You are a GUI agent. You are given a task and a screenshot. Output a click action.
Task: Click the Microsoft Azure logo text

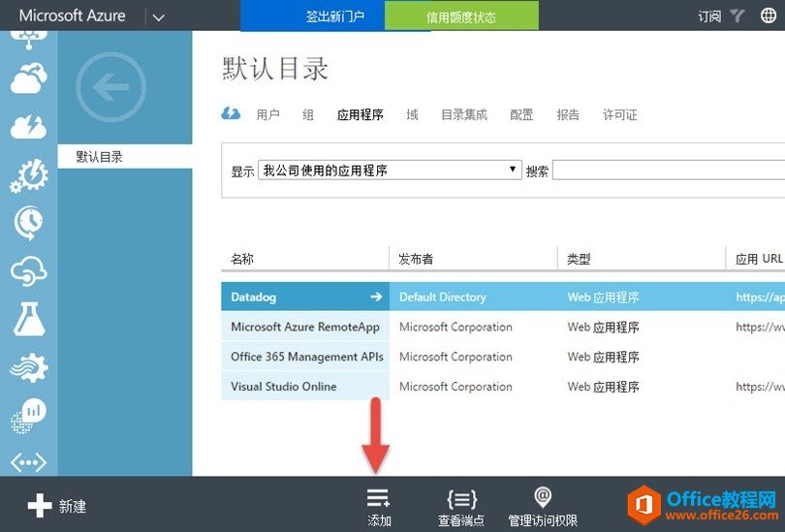(72, 16)
